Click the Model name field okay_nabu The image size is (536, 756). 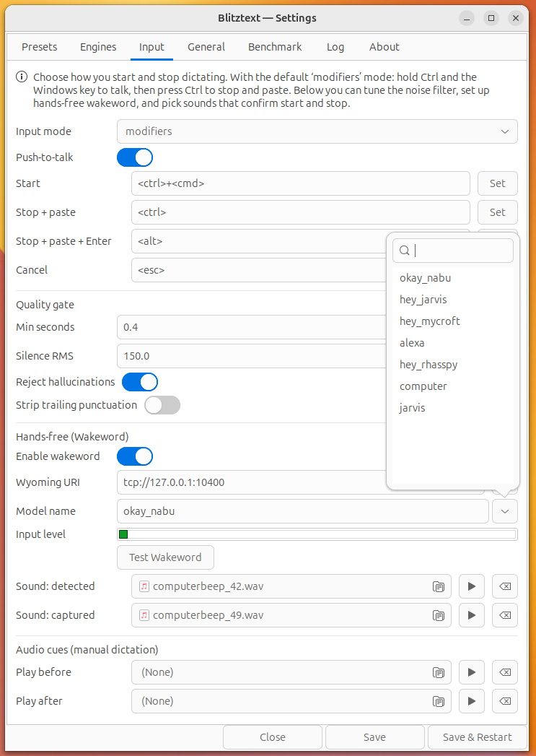(303, 511)
